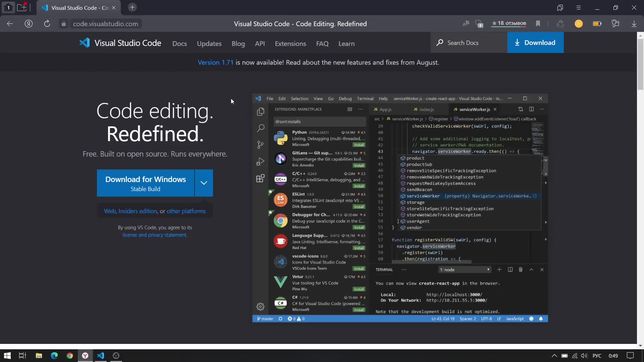
Task: Click the page translate icon
Action: pos(466,23)
